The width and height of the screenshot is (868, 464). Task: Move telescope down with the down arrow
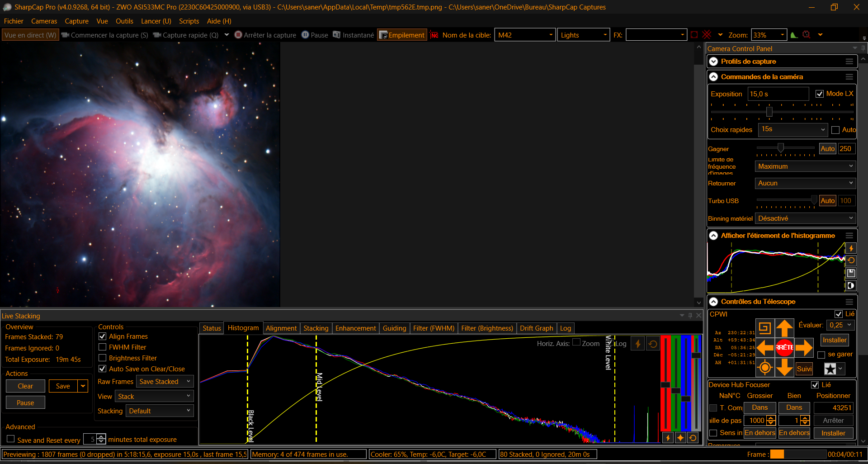[x=784, y=368]
